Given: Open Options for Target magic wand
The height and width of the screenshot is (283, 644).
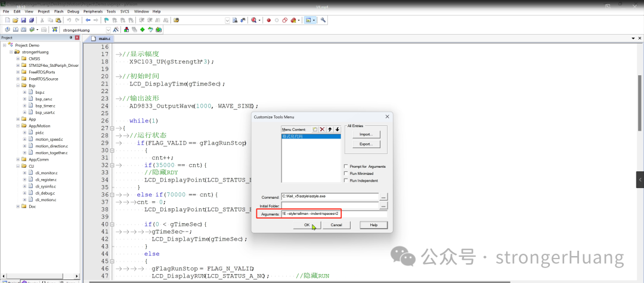Looking at the screenshot, I should pos(116,30).
